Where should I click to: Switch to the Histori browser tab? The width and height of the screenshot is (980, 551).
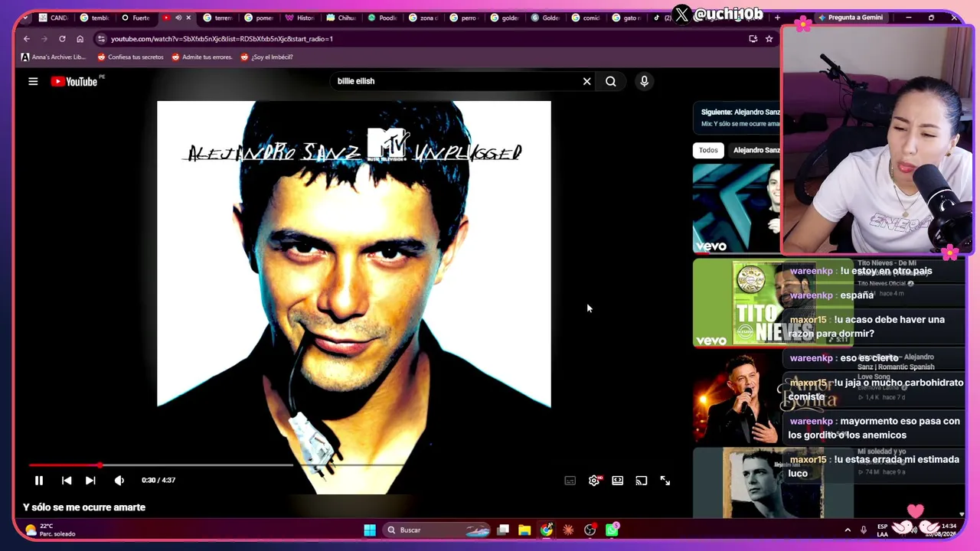pos(299,18)
